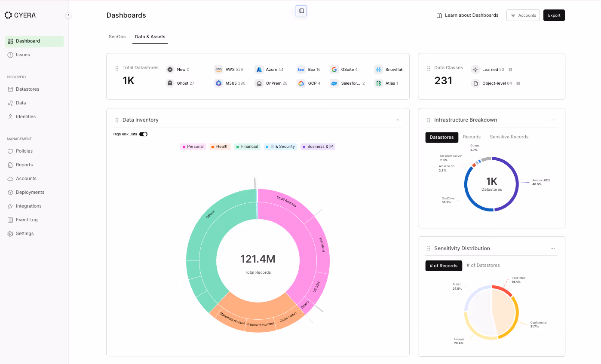This screenshot has height=364, width=601.
Task: Click the Settings gear icon
Action: click(x=10, y=234)
